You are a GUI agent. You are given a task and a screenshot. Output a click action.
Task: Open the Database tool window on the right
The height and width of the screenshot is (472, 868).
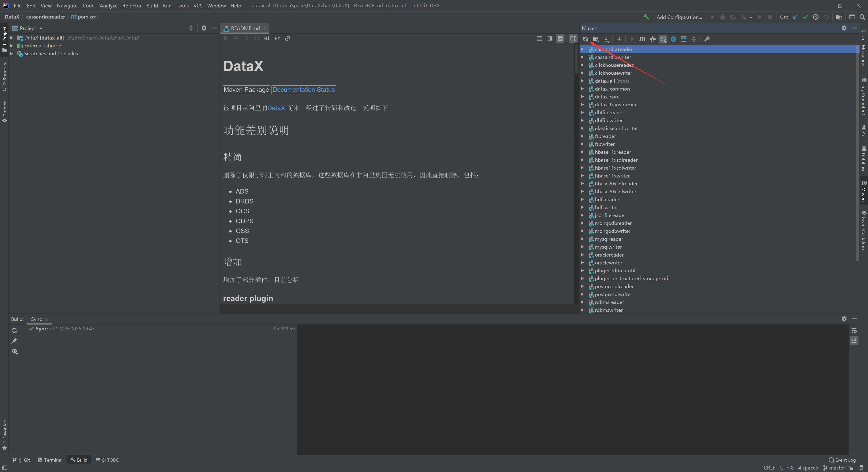coord(864,162)
